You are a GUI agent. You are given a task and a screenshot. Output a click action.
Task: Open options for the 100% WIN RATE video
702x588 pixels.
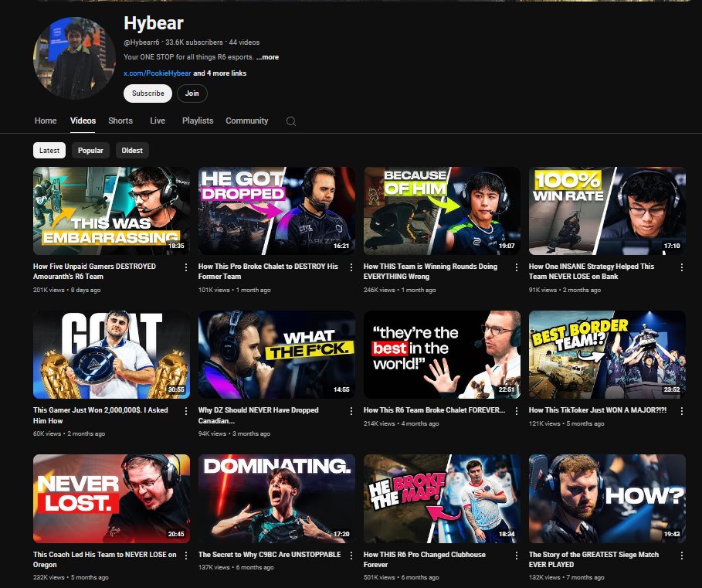click(x=680, y=267)
